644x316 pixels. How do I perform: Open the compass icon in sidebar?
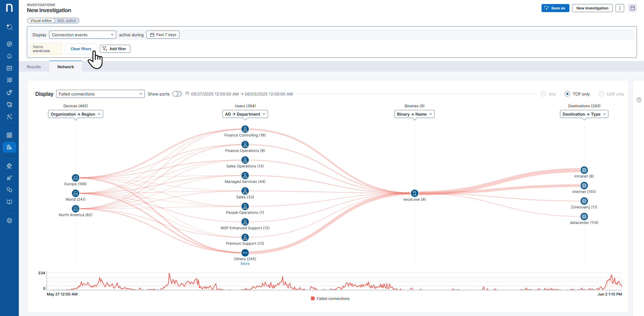pos(9,44)
